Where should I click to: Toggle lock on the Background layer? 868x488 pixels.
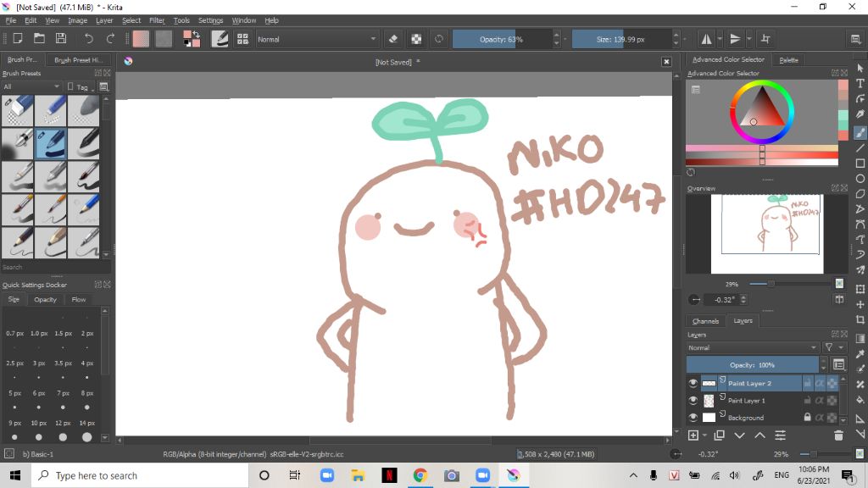(808, 417)
